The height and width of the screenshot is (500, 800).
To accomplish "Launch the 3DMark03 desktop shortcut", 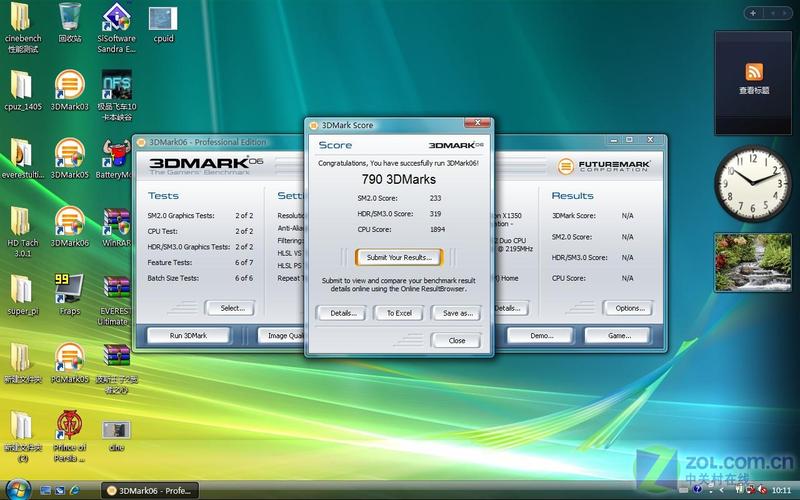I will 69,85.
